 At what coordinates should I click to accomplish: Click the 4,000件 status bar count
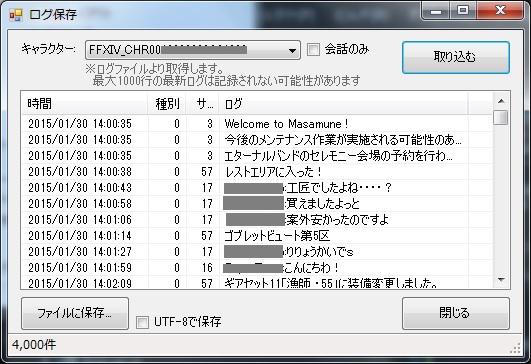pos(34,345)
